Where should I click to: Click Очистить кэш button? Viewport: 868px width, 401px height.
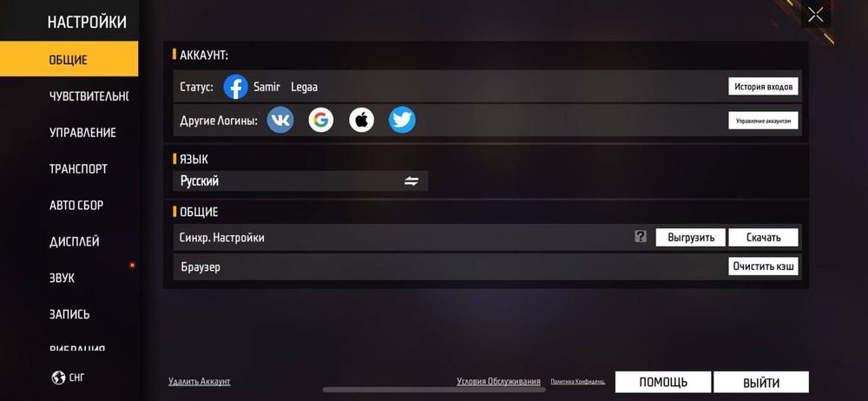763,266
